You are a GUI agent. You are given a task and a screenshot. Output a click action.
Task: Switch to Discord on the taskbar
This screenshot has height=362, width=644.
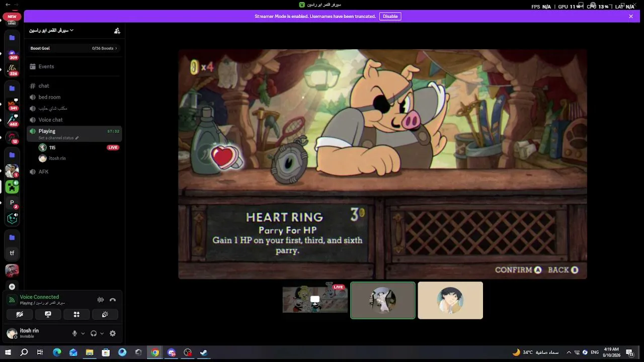(x=172, y=352)
